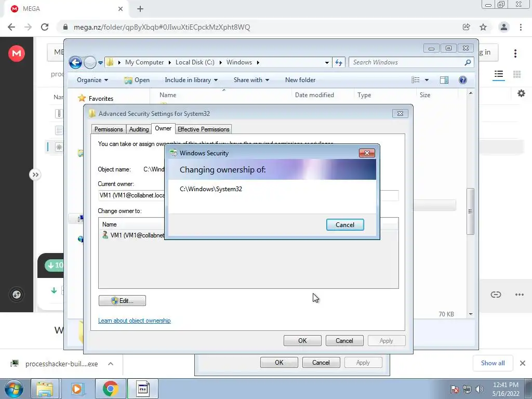Click Windows breadcrumb in address bar
The width and height of the screenshot is (532, 399).
pos(239,62)
